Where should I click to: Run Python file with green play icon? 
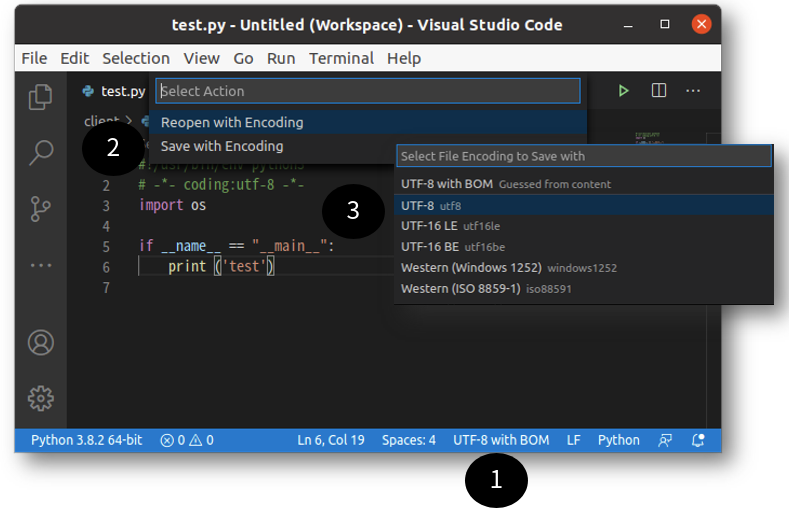tap(623, 91)
